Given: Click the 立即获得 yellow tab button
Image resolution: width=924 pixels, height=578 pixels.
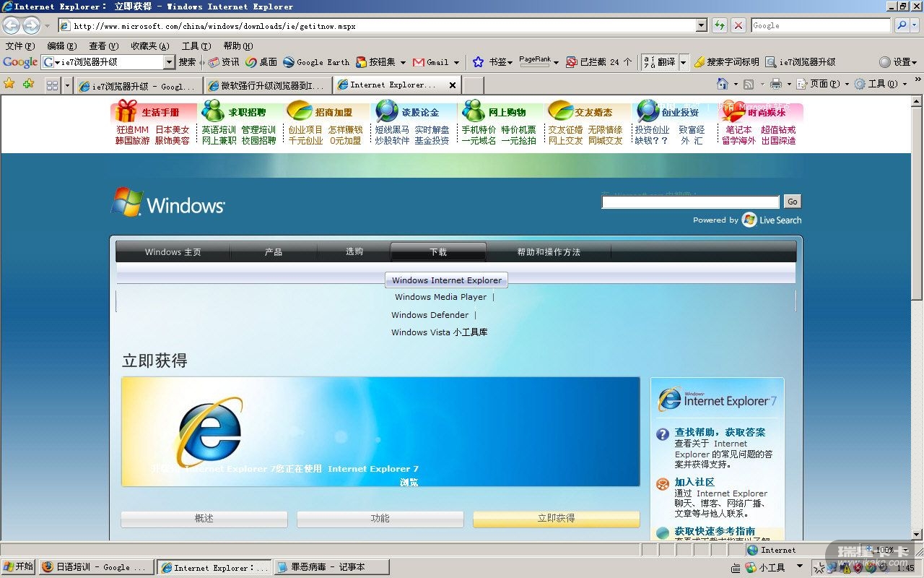Looking at the screenshot, I should click(x=557, y=519).
